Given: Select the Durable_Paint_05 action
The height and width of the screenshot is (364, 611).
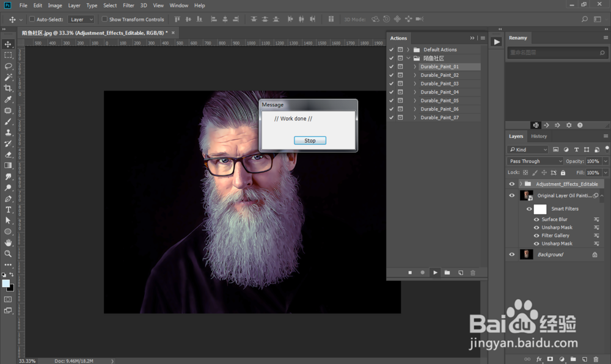Looking at the screenshot, I should tap(439, 100).
